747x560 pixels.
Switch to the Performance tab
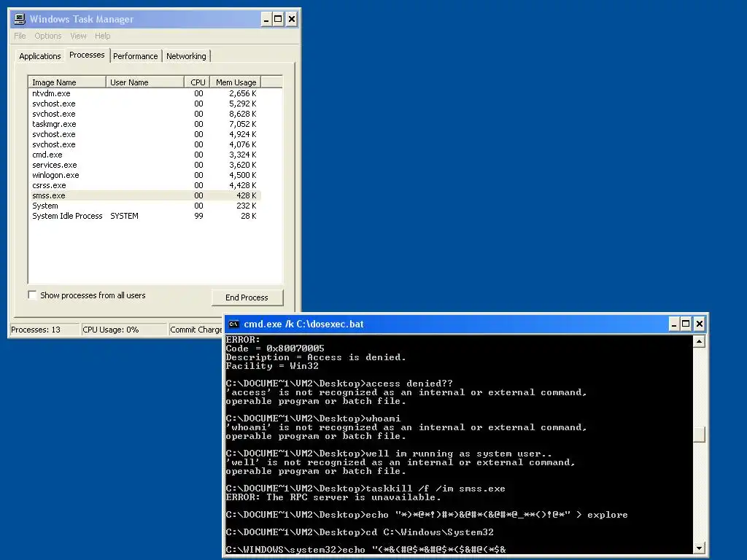[x=135, y=56]
